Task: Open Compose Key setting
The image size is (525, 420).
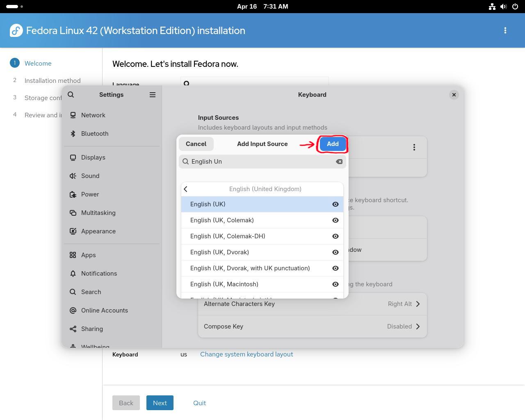Action: point(312,326)
